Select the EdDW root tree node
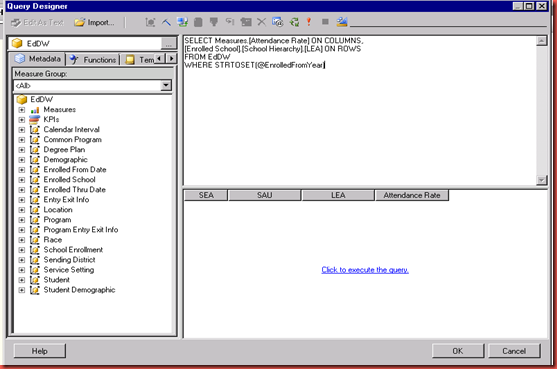This screenshot has height=369, width=557. click(42, 99)
